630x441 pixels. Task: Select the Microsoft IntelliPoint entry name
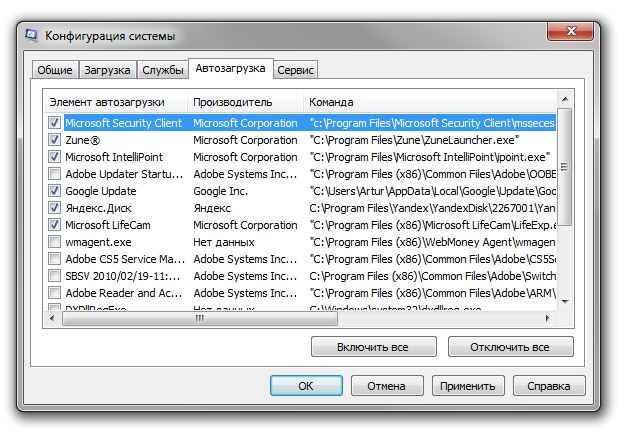click(114, 157)
